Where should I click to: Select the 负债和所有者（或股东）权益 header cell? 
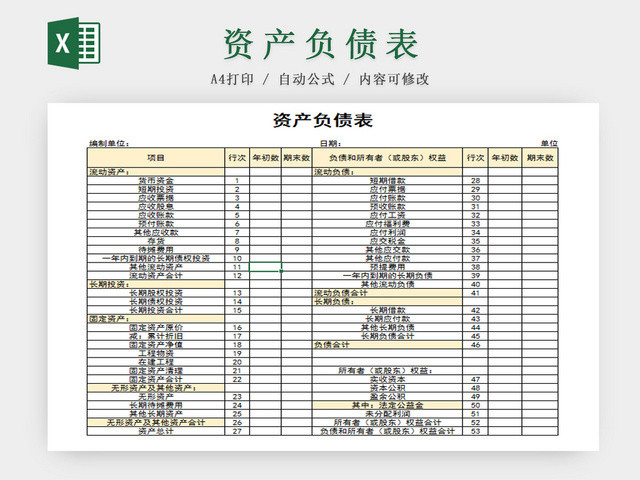click(x=387, y=158)
